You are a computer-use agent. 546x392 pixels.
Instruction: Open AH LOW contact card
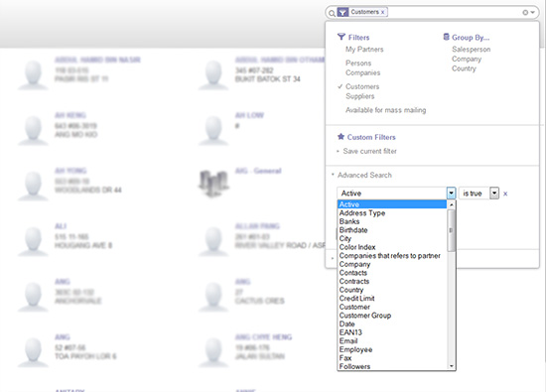(x=249, y=115)
